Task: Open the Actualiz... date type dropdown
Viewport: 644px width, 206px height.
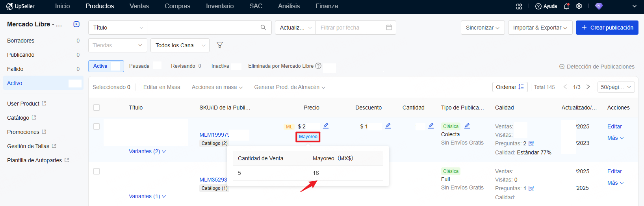Action: tap(295, 28)
